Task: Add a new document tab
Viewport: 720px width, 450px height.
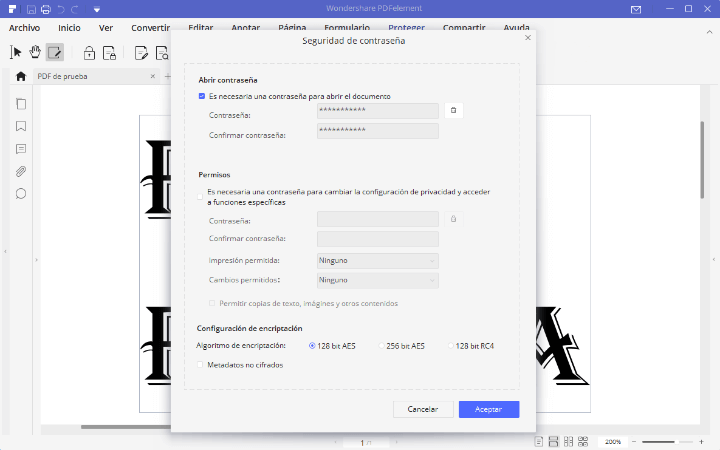Action: [x=168, y=76]
